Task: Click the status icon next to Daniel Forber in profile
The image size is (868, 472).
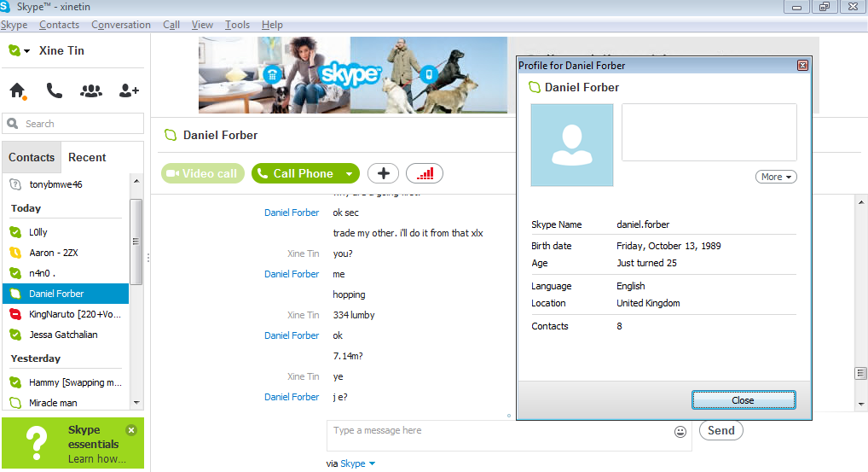Action: (535, 87)
